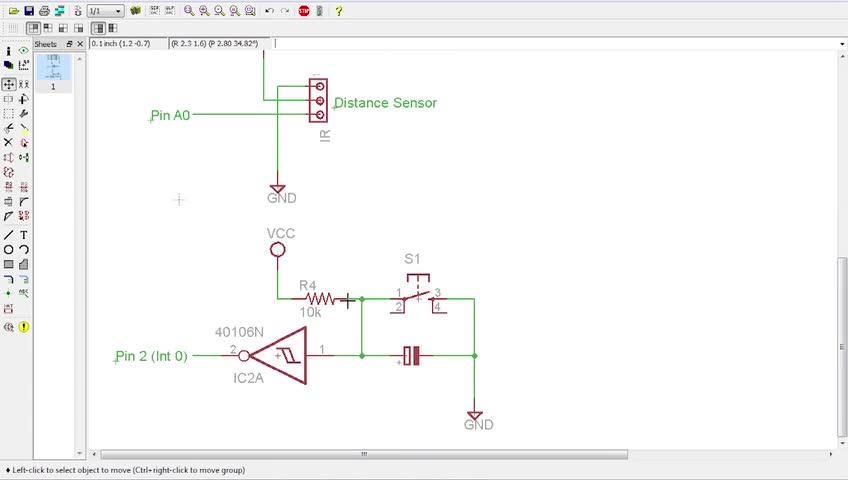Print the schematic using the printer icon
Screen dimensions: 848x480
tap(44, 11)
